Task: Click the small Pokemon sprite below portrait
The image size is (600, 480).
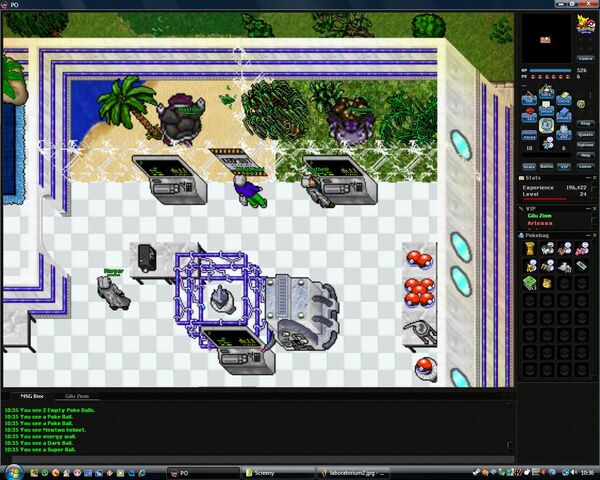Action: coord(548,143)
